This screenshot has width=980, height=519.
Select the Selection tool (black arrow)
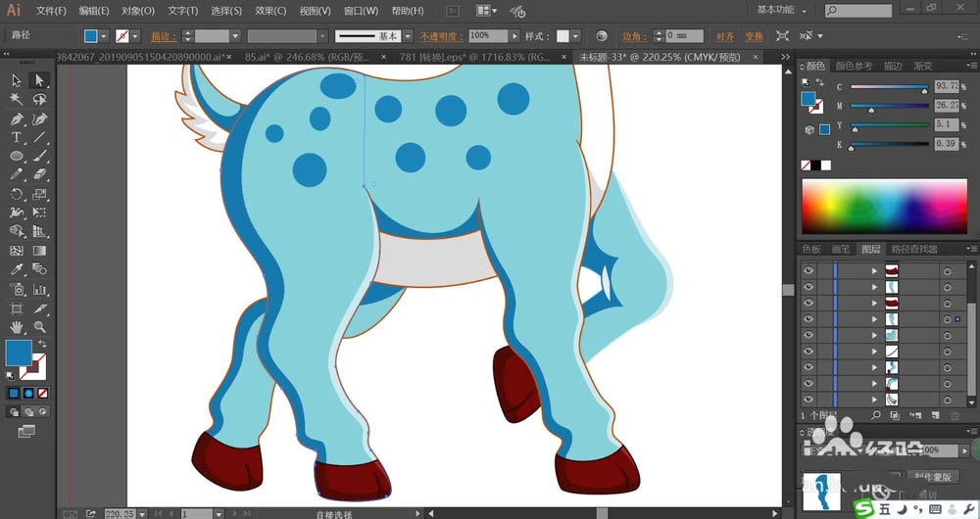(x=17, y=80)
